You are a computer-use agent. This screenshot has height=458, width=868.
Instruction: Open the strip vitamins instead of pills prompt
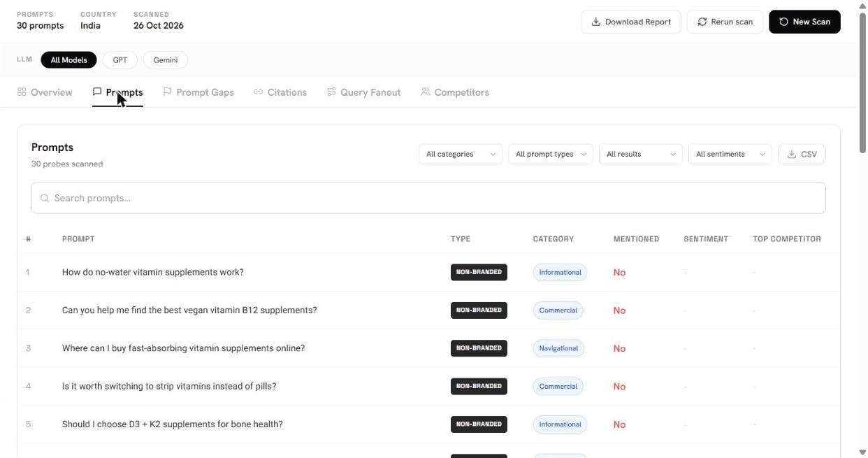tap(169, 386)
